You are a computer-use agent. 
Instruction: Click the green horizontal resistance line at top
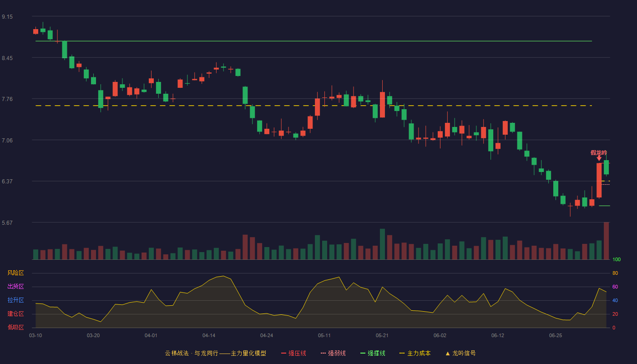pos(313,41)
